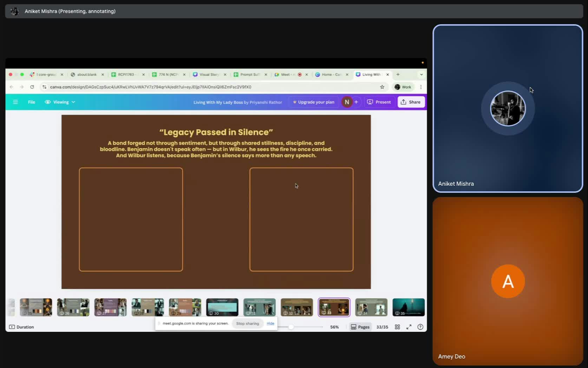Click the plus icon to add collaborators
The width and height of the screenshot is (588, 368).
[x=356, y=102]
